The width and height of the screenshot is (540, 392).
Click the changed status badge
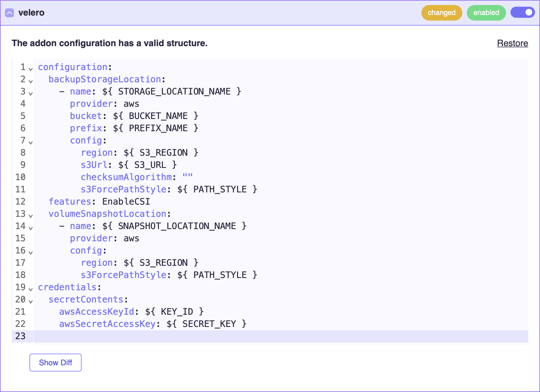pos(441,13)
